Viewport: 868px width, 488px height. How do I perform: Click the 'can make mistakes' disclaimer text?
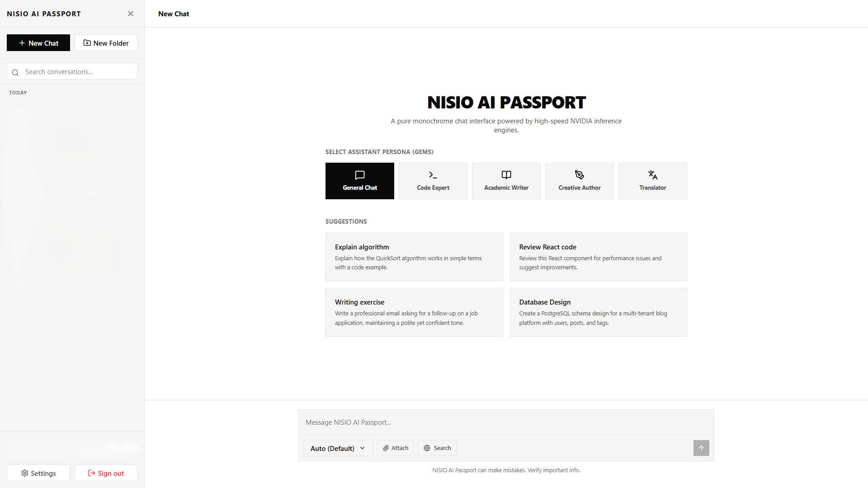pyautogui.click(x=506, y=470)
